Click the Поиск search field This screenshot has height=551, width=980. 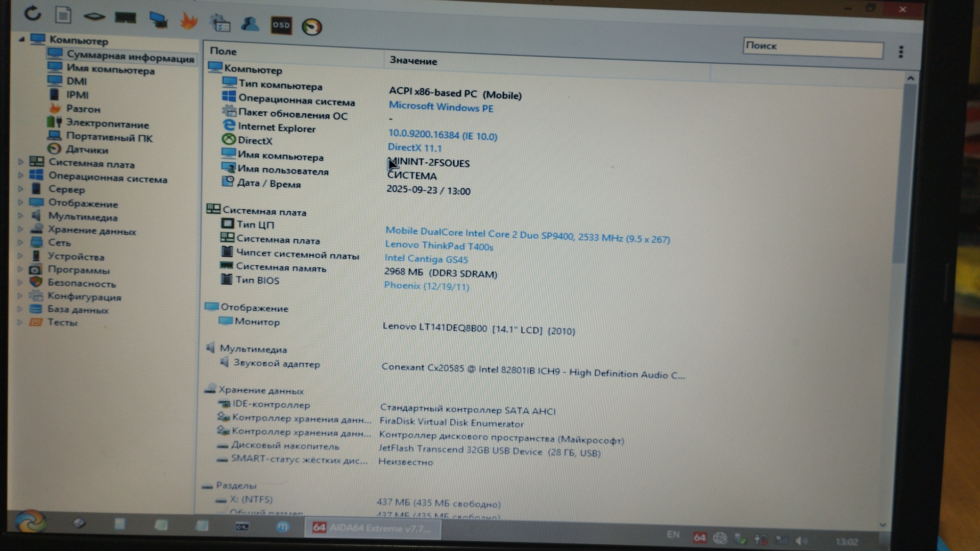point(813,47)
